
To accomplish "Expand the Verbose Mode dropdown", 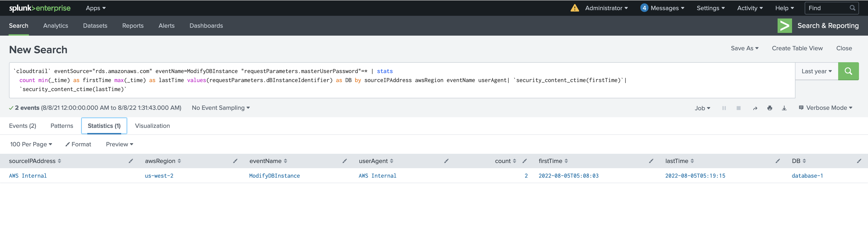I will click(826, 108).
